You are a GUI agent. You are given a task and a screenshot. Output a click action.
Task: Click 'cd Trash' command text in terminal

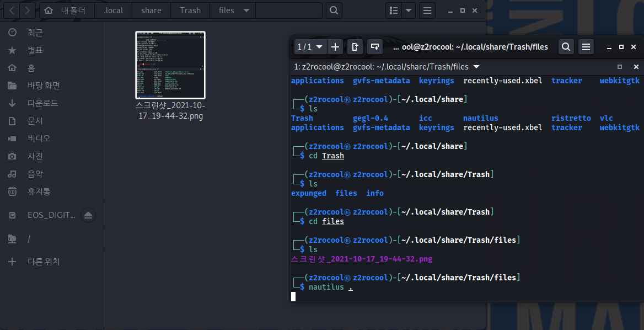click(326, 156)
